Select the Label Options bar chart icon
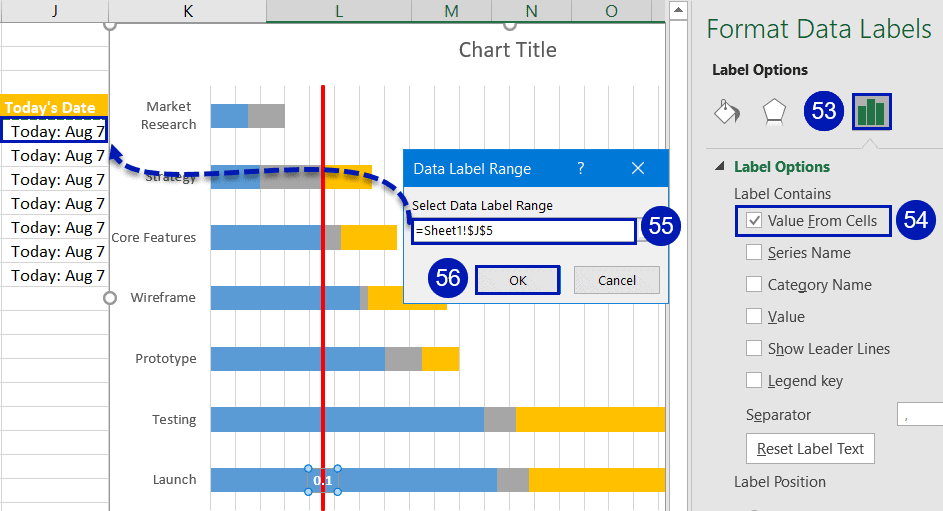Image resolution: width=943 pixels, height=511 pixels. click(871, 112)
